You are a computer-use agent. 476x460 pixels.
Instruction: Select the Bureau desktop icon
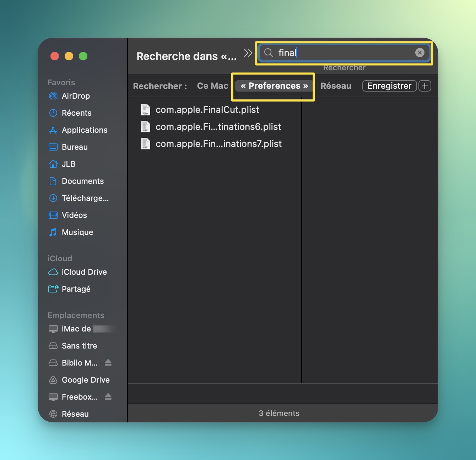pyautogui.click(x=53, y=147)
